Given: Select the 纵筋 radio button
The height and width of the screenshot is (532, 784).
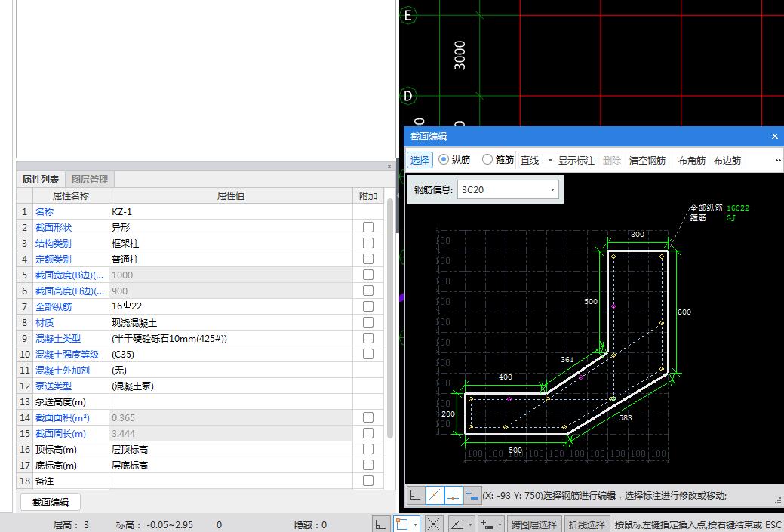Looking at the screenshot, I should [444, 159].
